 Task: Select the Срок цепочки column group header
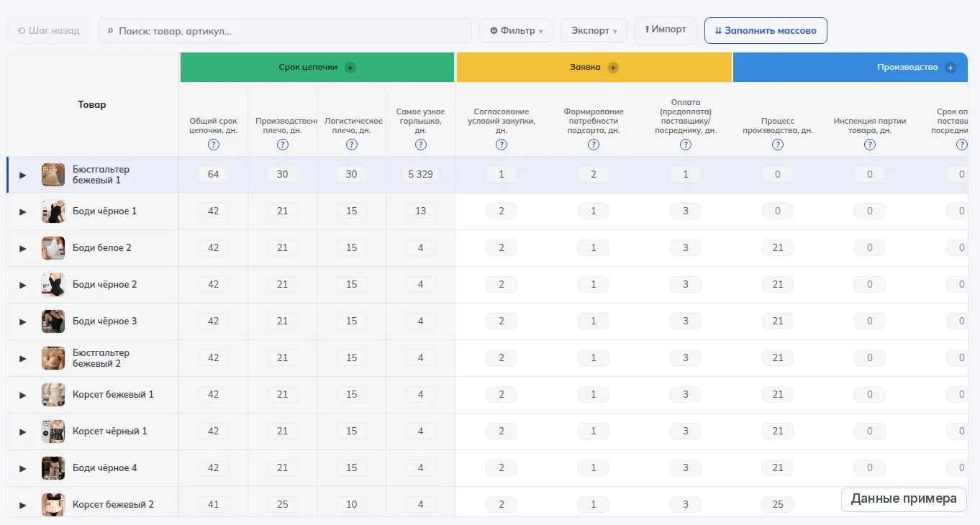[317, 68]
